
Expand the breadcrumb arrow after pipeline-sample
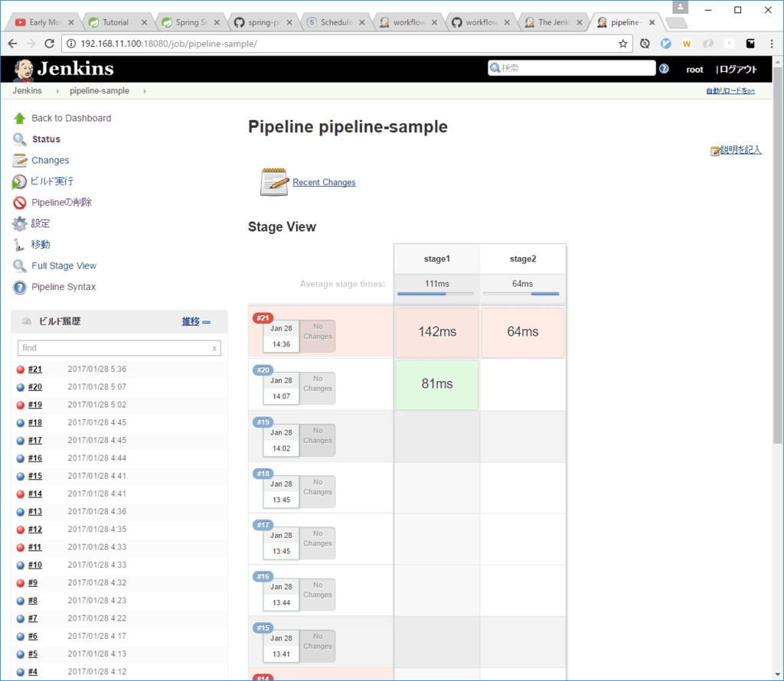click(145, 91)
